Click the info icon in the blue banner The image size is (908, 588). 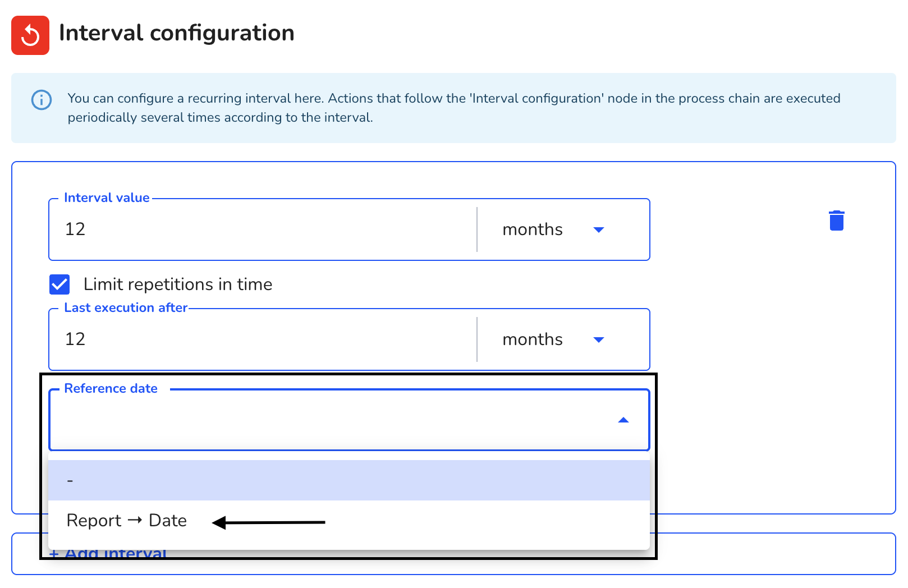(x=42, y=100)
